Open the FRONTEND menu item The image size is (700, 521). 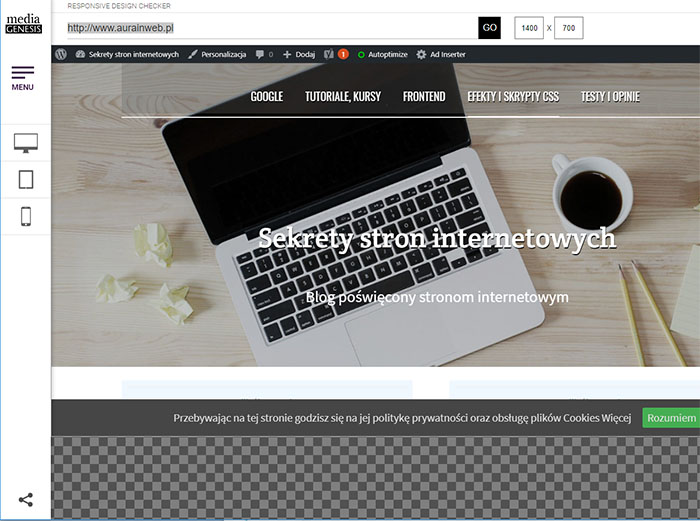pos(424,96)
